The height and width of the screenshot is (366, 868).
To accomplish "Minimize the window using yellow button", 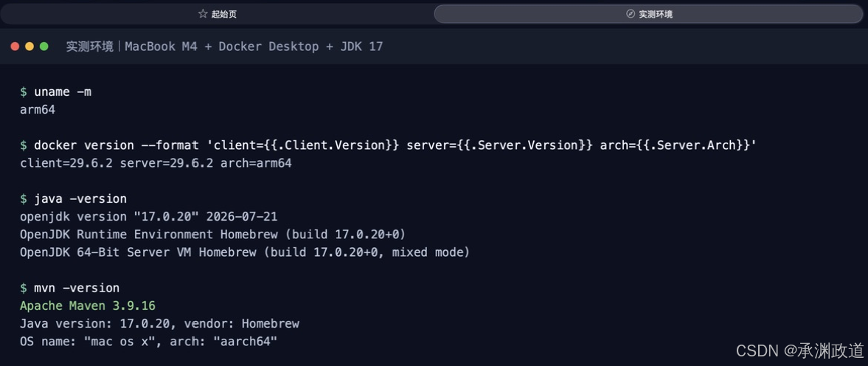I will click(x=29, y=46).
